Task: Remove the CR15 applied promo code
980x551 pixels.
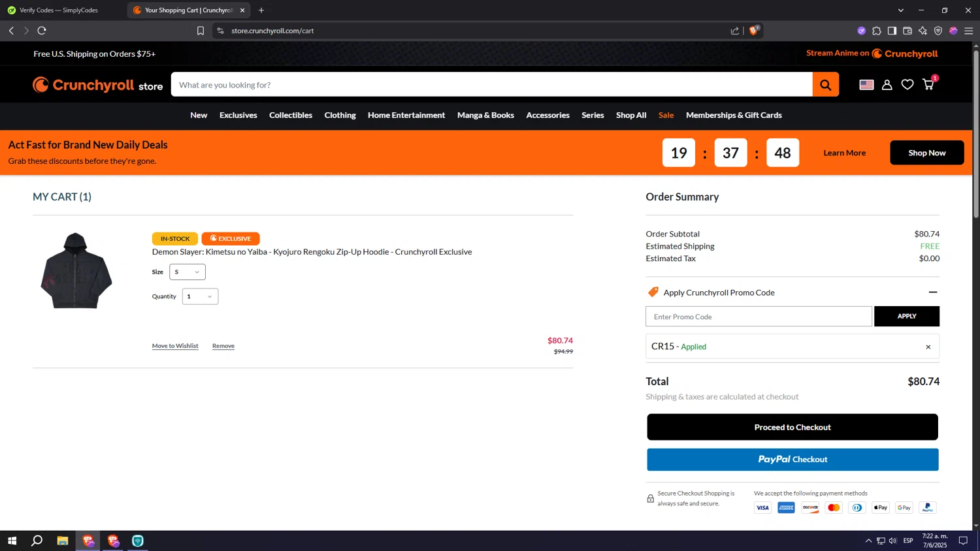Action: [x=928, y=347]
